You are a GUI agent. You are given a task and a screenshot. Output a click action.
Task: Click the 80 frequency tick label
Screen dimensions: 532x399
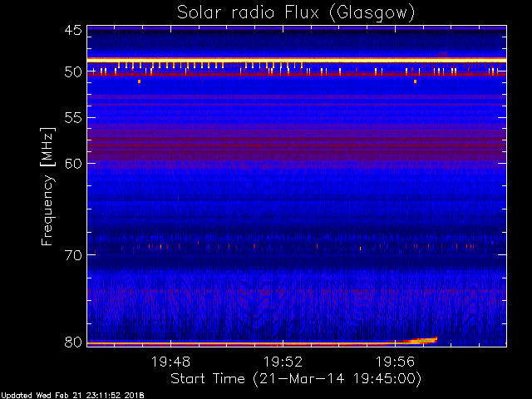73,342
